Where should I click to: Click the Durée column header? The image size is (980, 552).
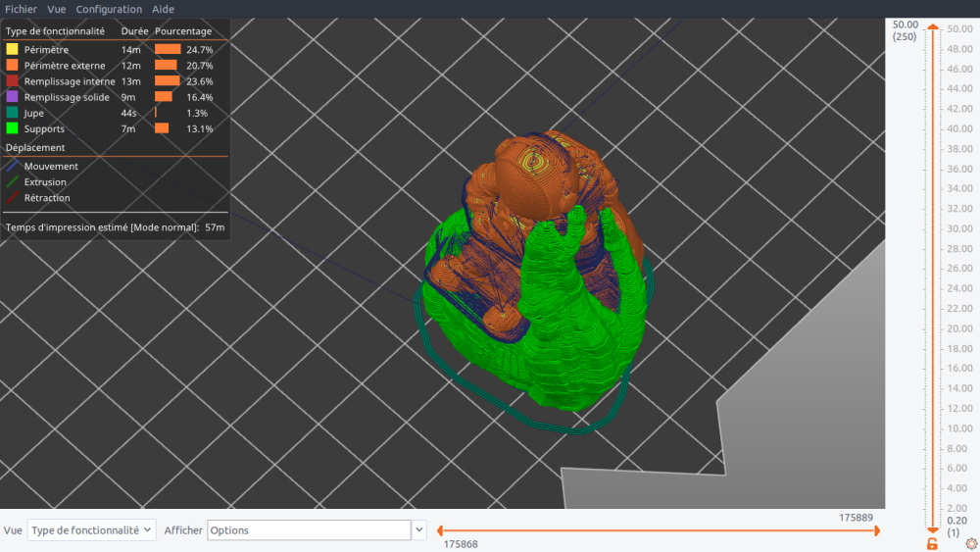[134, 30]
